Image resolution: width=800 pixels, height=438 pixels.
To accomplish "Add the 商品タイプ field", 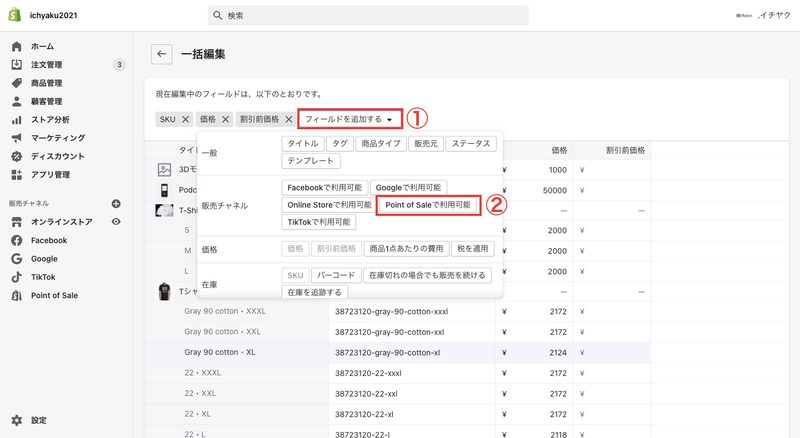I will (x=381, y=144).
